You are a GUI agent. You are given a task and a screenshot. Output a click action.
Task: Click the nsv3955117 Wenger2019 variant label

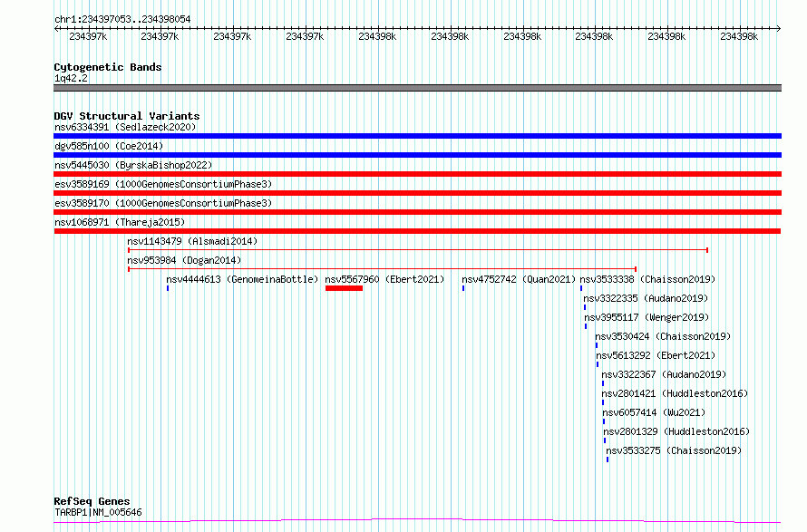646,317
